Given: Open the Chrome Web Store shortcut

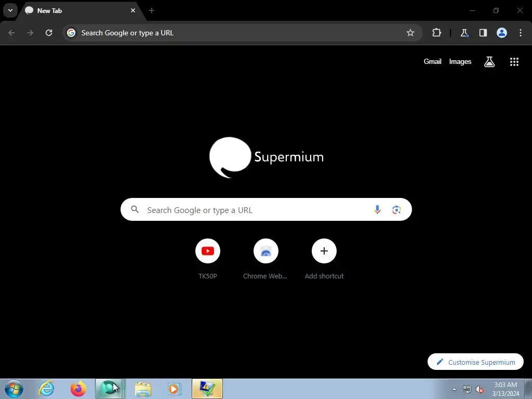Looking at the screenshot, I should point(265,259).
